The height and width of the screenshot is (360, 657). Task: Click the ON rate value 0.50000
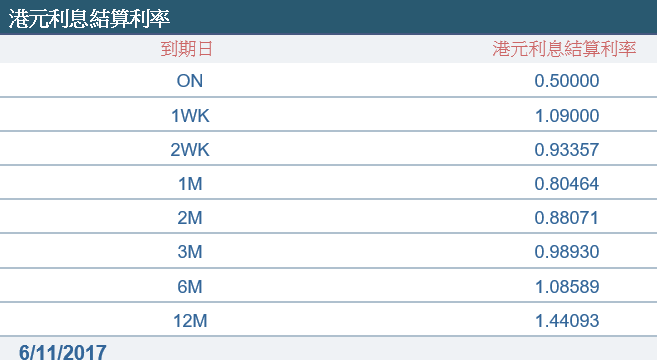point(567,81)
